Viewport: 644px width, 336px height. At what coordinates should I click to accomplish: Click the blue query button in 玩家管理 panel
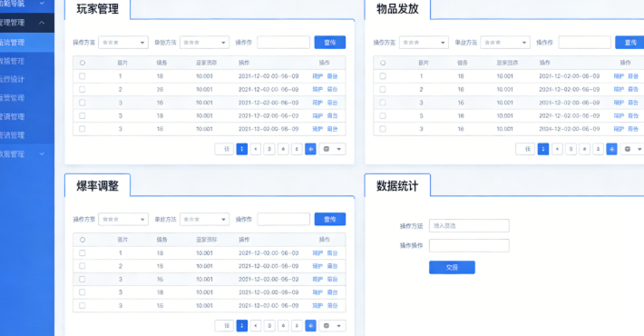[x=330, y=43]
